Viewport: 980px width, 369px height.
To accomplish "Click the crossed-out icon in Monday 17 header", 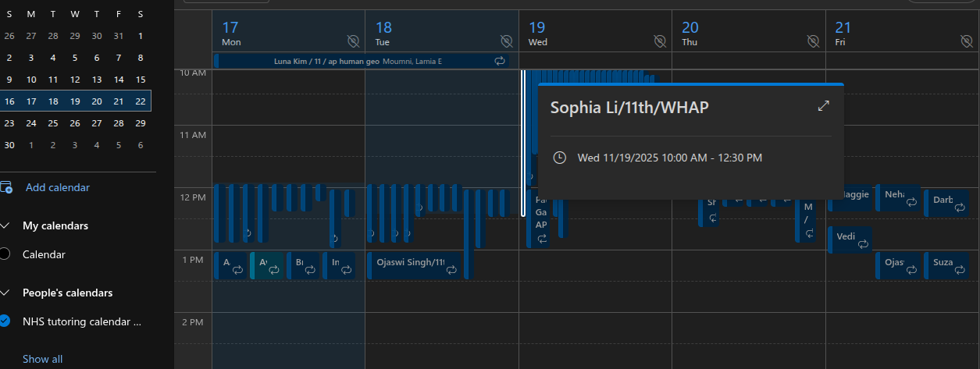I will [x=353, y=41].
